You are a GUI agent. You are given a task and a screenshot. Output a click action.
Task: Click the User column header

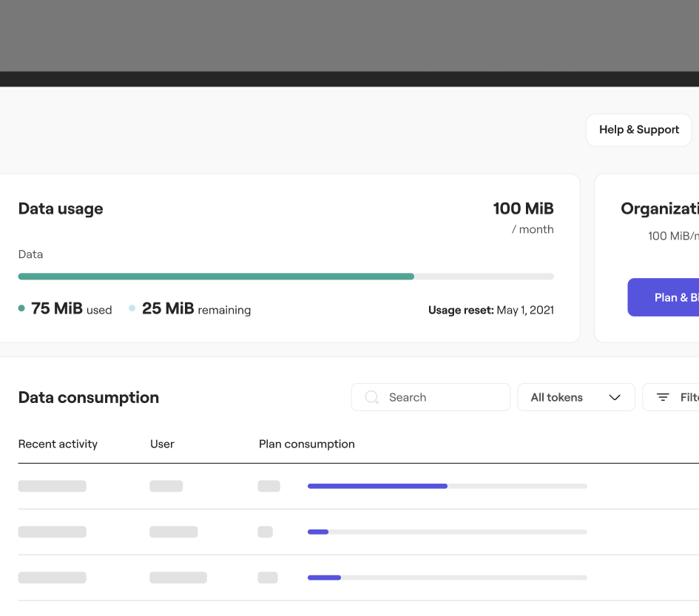162,444
